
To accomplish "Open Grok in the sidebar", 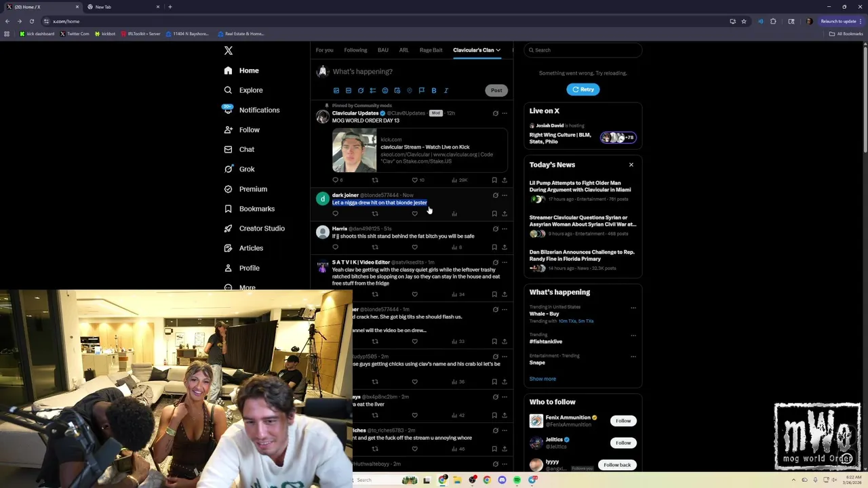I will [239, 169].
